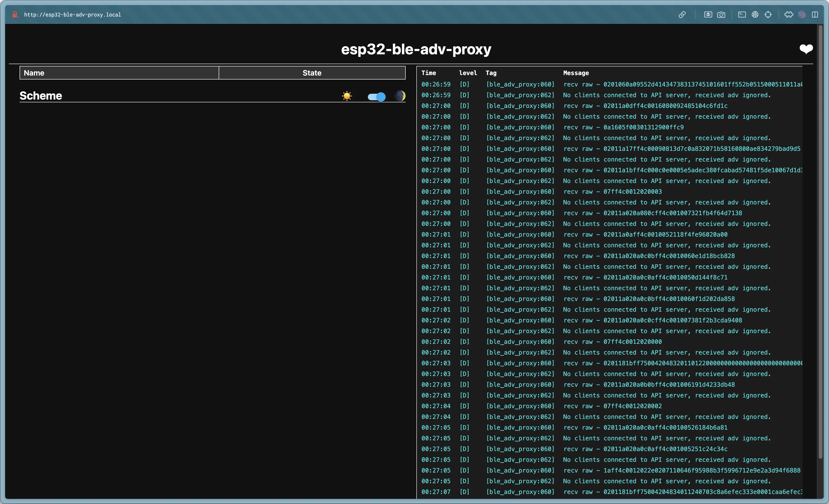Select message 'recv raw - 02011a020a0c0aff4c0010050d144f8c71'
The width and height of the screenshot is (829, 504).
click(645, 277)
